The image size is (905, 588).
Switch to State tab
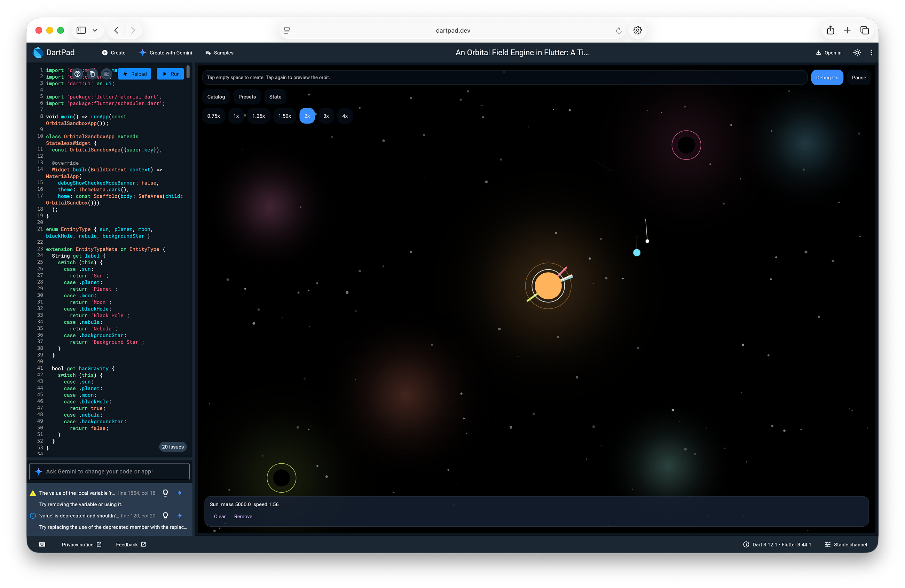pyautogui.click(x=275, y=97)
